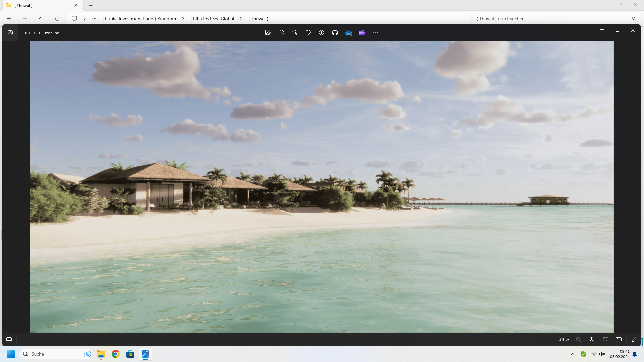
Task: Launch Google Chrome from the taskbar
Action: click(x=116, y=354)
